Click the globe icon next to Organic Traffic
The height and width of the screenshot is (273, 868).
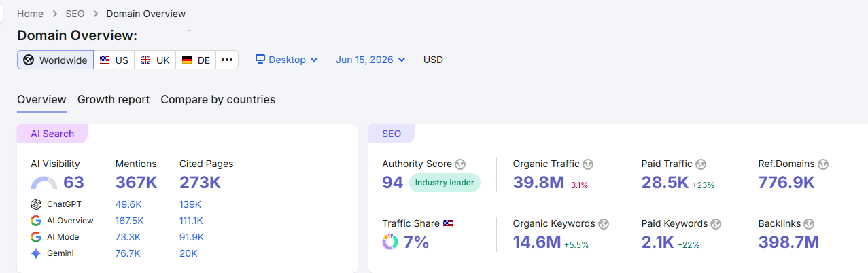[588, 164]
